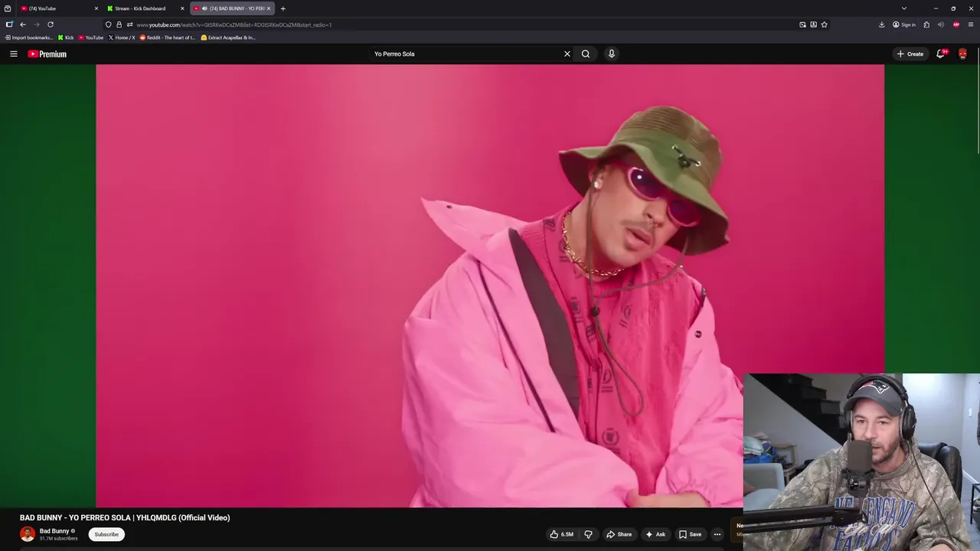The width and height of the screenshot is (980, 551).
Task: Go back to previous page
Action: [x=23, y=24]
